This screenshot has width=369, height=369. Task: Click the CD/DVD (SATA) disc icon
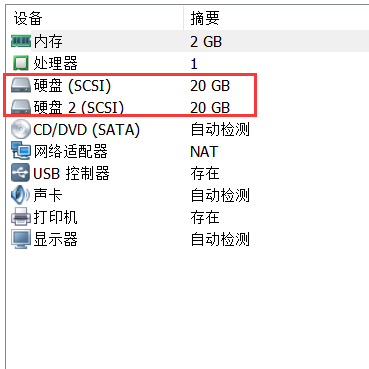pos(21,129)
